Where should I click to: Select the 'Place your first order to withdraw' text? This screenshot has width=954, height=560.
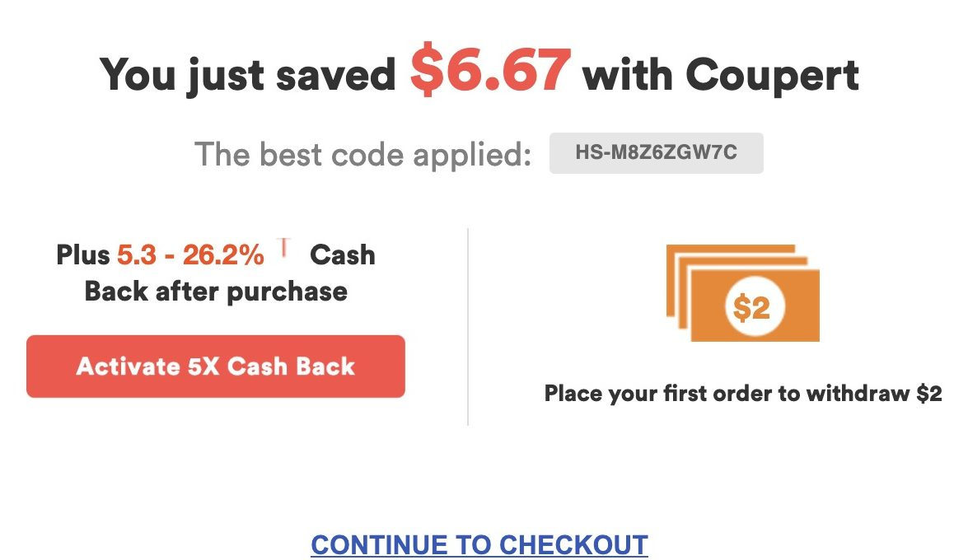pos(727,394)
